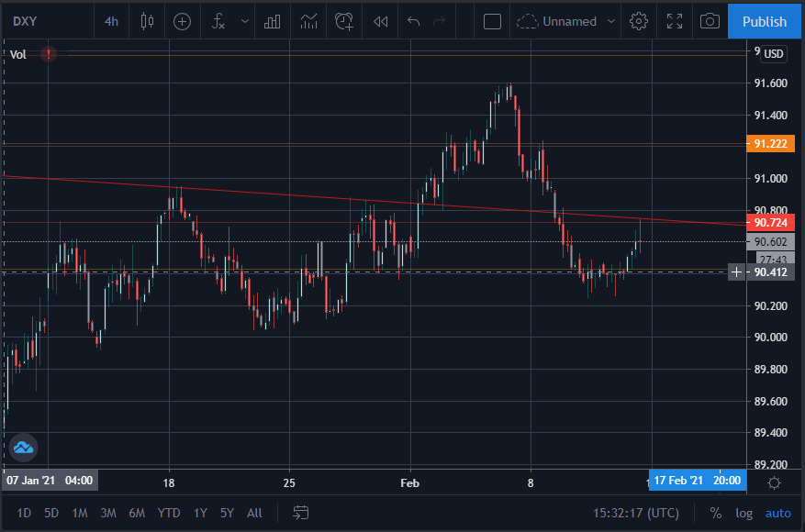
Task: Expand the indicator templates dropdown arrow
Action: (x=245, y=21)
